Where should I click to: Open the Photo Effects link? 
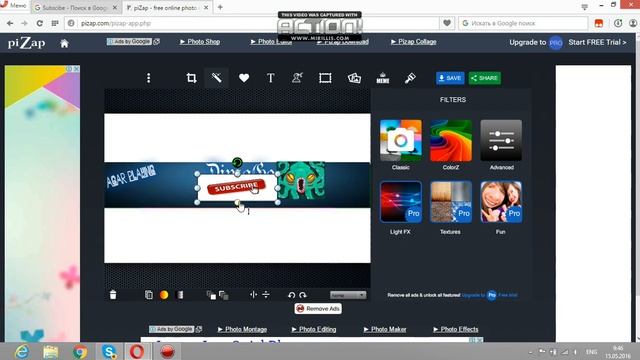(x=456, y=329)
